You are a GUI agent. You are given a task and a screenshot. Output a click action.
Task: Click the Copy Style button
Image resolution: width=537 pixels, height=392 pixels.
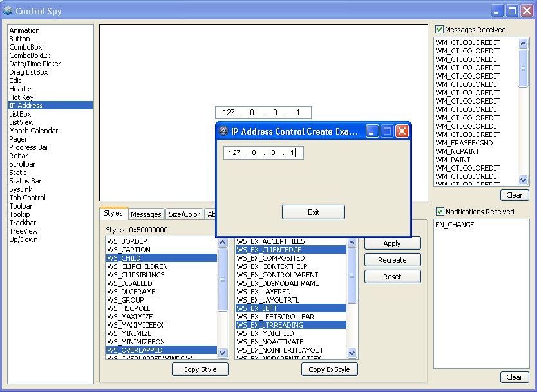click(x=200, y=369)
